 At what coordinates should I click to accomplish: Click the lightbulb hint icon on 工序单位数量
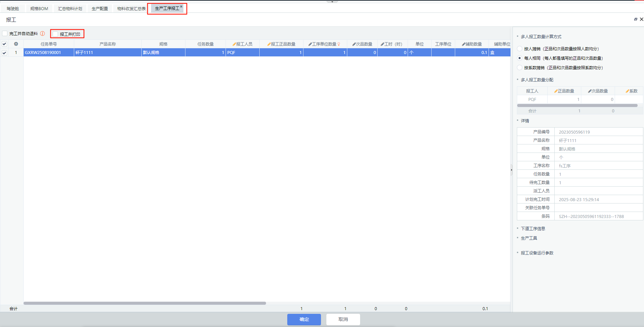(339, 44)
